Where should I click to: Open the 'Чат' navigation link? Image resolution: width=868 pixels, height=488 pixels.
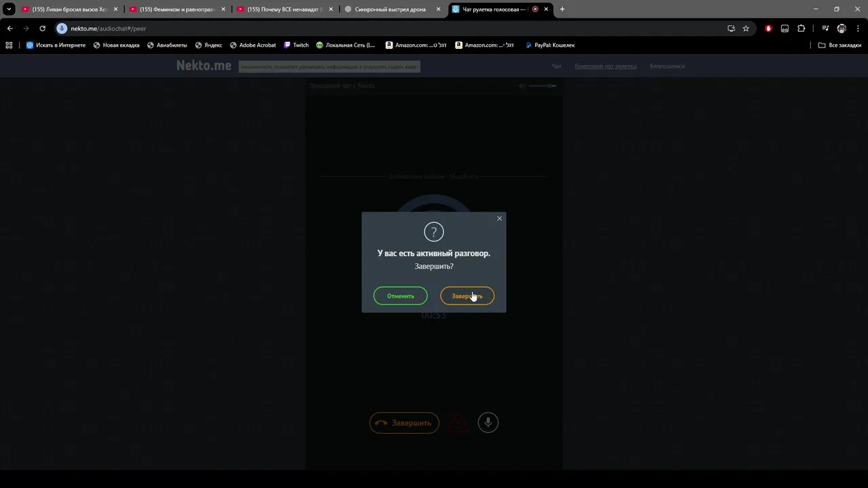click(556, 66)
